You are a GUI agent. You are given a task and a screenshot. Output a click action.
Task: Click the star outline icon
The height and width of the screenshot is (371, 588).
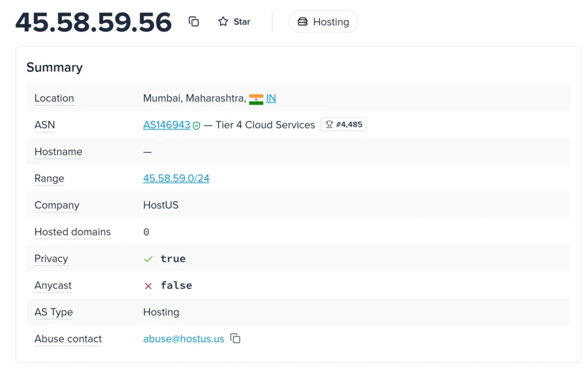(x=223, y=22)
